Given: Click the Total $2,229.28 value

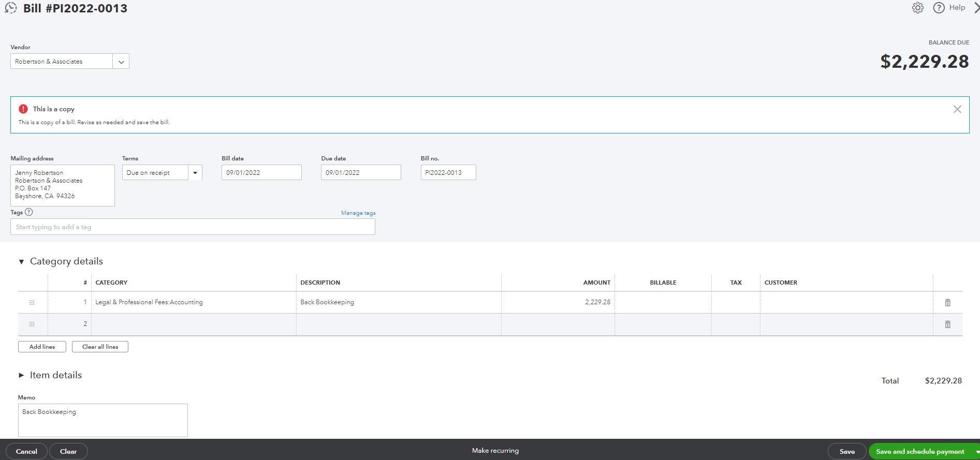Looking at the screenshot, I should 943,381.
